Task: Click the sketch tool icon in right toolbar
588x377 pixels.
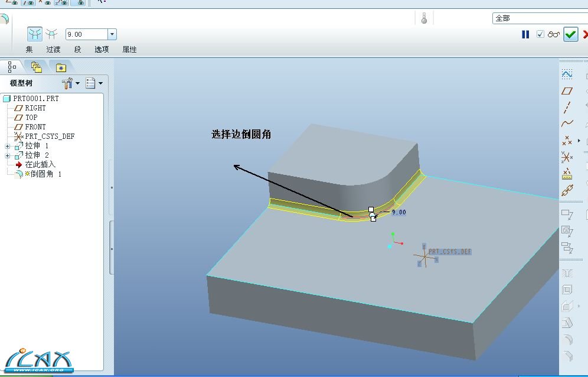Action: (567, 74)
